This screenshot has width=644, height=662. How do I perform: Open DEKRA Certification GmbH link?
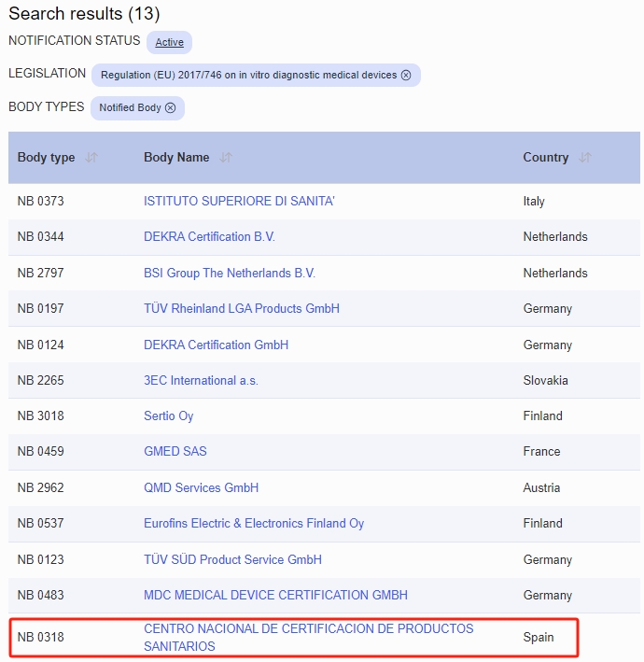click(x=217, y=345)
